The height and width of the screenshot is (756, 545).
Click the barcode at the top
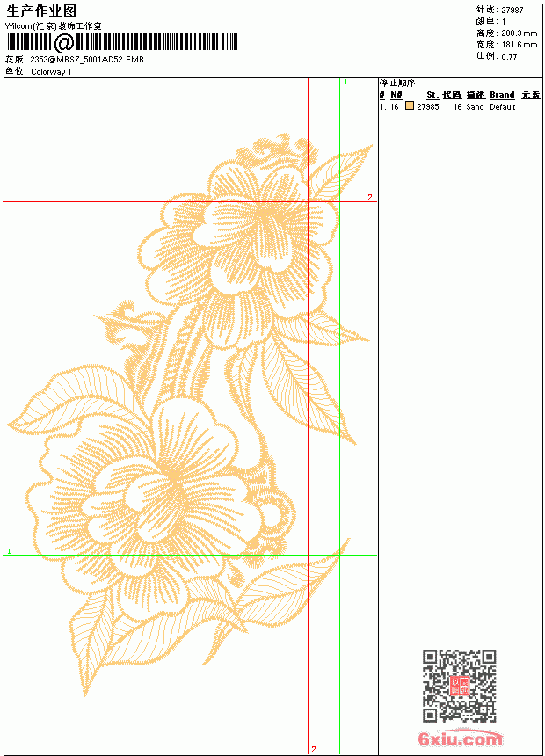[122, 42]
